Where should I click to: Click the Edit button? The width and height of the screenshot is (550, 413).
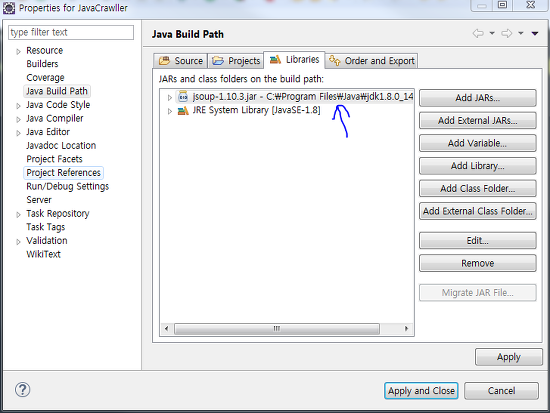(477, 241)
